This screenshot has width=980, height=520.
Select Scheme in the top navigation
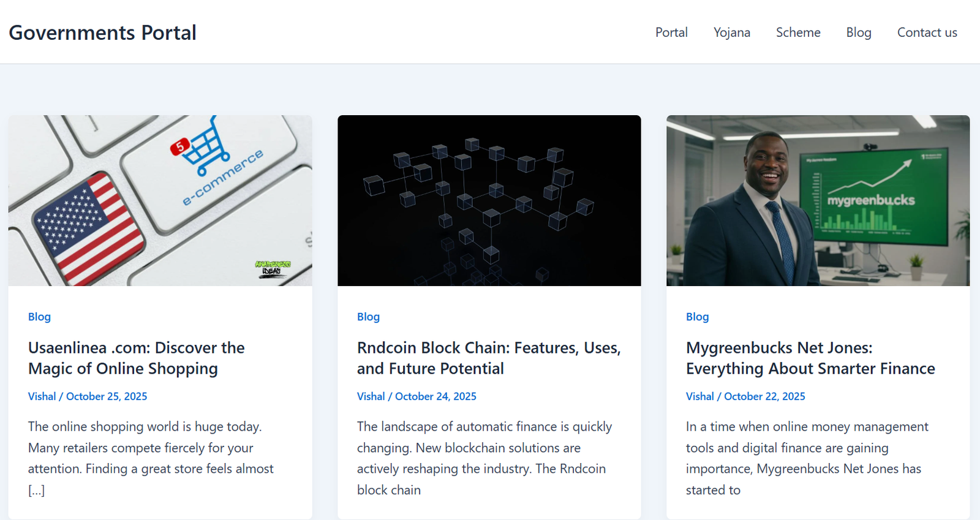click(x=797, y=32)
